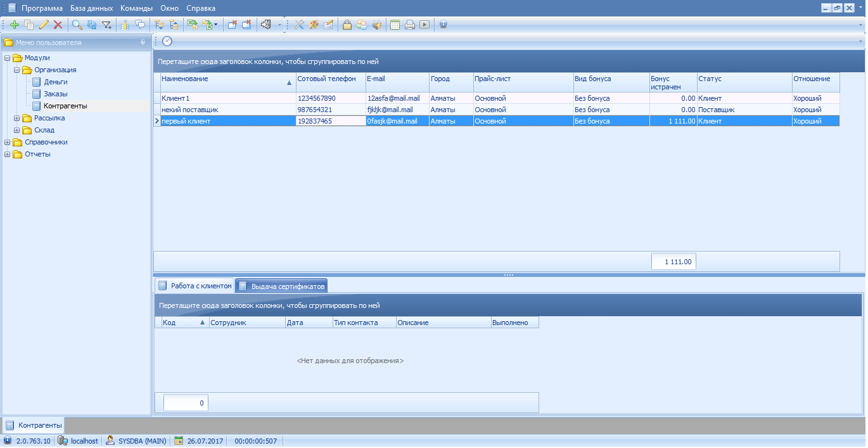
Task: Click the speech bubbles comments icon
Action: click(140, 25)
